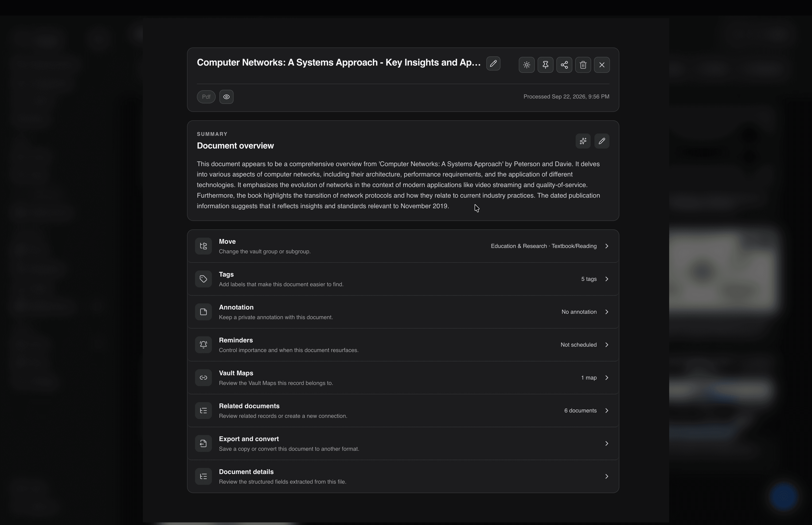This screenshot has height=525, width=812.
Task: Expand the Annotation row chevron
Action: pyautogui.click(x=606, y=312)
